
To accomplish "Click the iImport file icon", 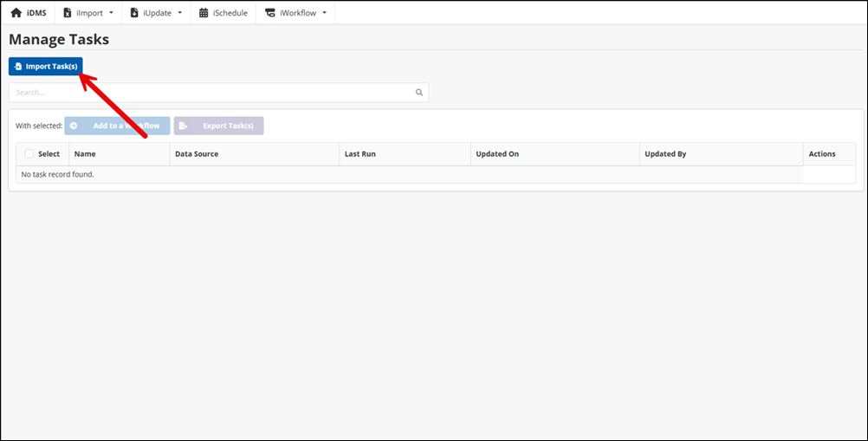I will tap(68, 13).
